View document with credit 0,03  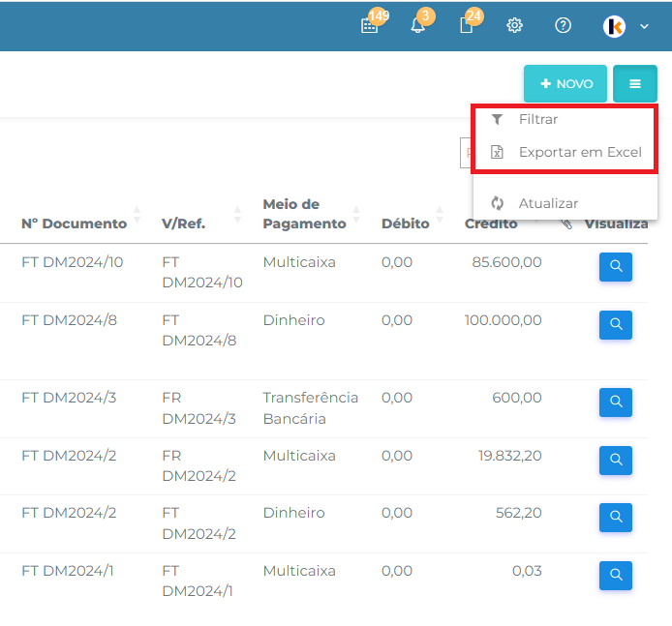(x=616, y=576)
